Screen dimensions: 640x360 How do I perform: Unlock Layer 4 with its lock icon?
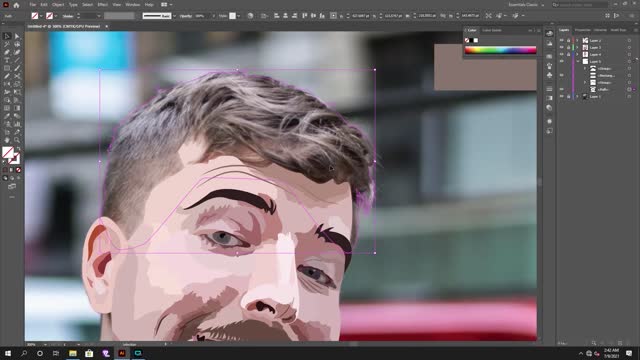tap(568, 54)
